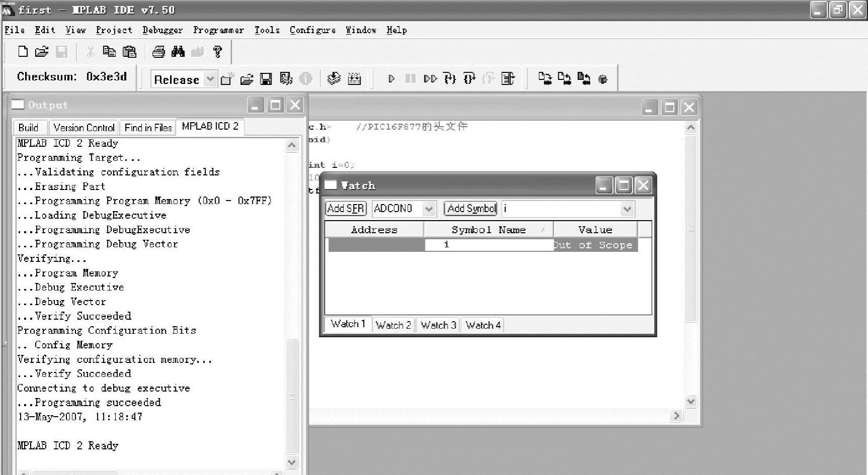868x475 pixels.
Task: Halt execution with the pause icon
Action: click(x=410, y=79)
